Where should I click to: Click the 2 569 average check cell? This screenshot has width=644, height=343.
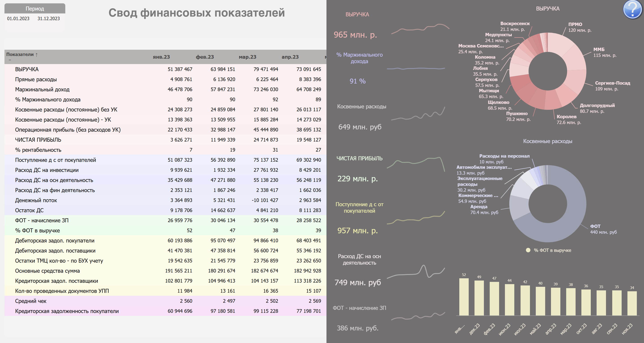[315, 301]
